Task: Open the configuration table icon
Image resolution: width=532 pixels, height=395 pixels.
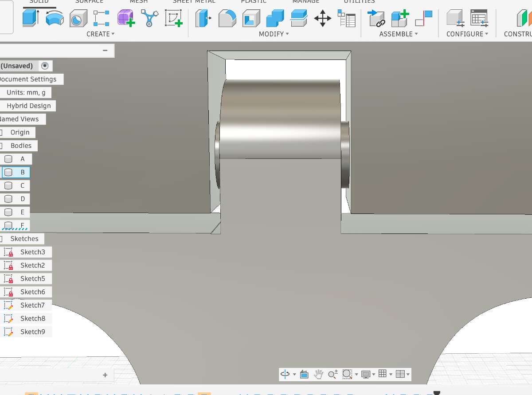Action: [479, 19]
